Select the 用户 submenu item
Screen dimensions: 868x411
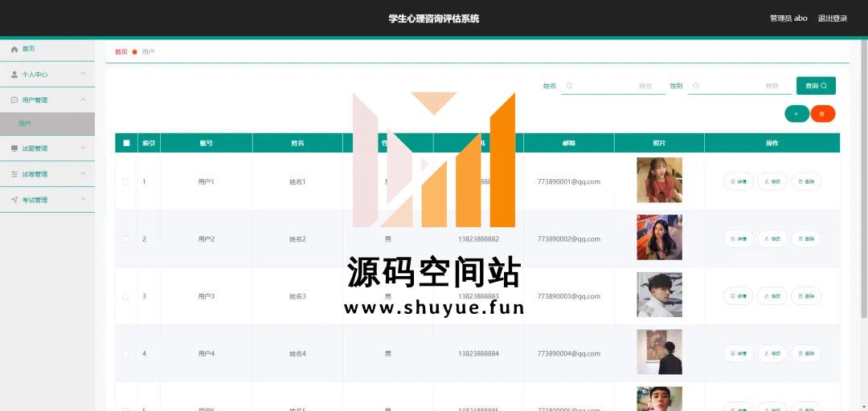click(x=47, y=124)
